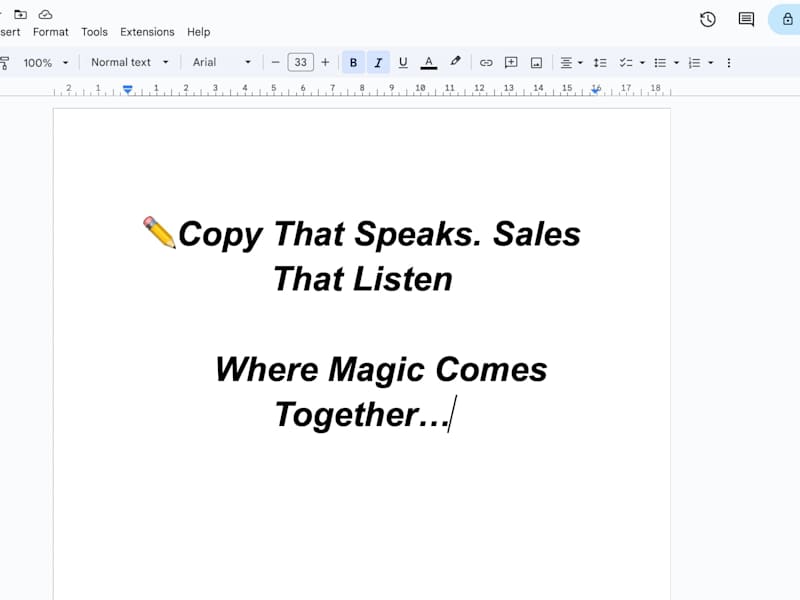
Task: Click the bulleted list icon
Action: click(x=660, y=62)
